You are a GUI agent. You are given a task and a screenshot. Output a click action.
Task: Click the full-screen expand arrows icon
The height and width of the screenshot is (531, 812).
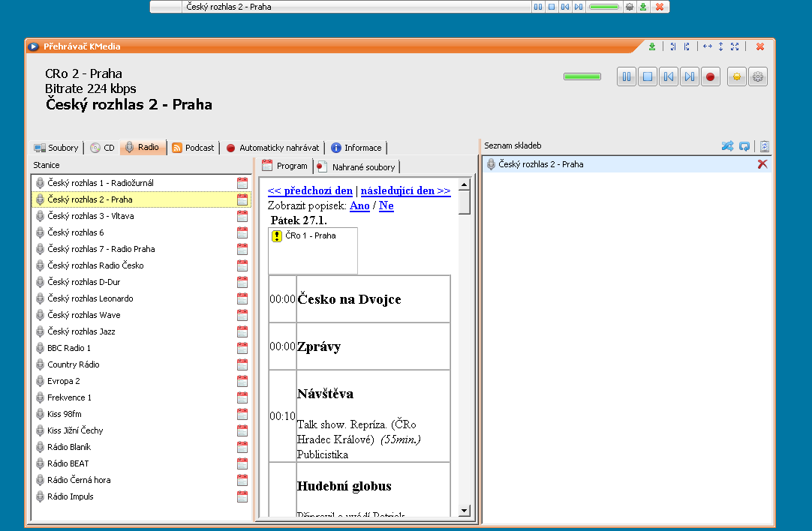735,46
